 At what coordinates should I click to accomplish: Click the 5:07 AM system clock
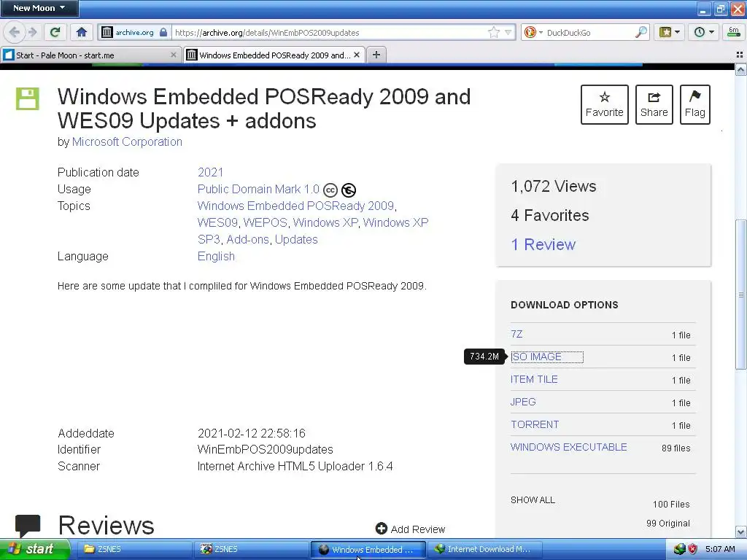point(720,549)
